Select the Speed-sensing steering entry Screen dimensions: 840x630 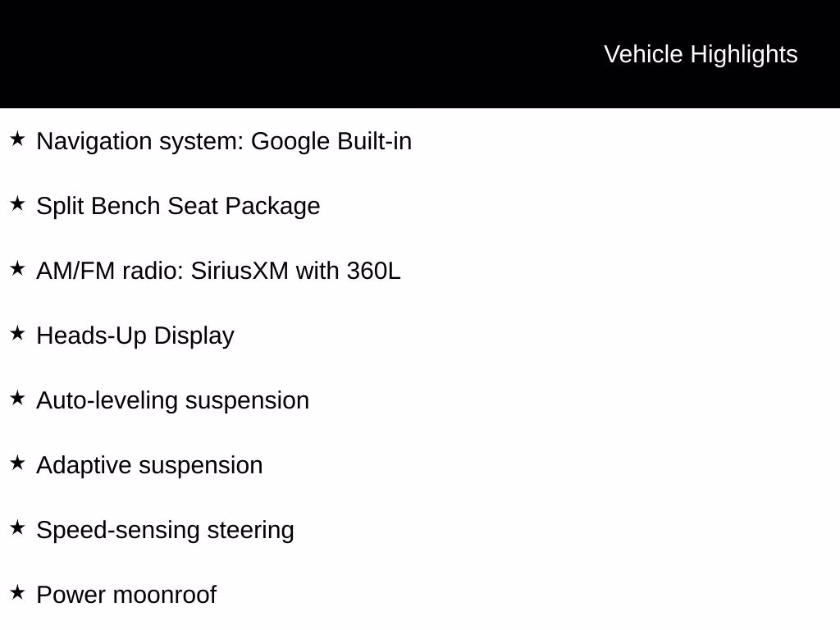point(166,531)
